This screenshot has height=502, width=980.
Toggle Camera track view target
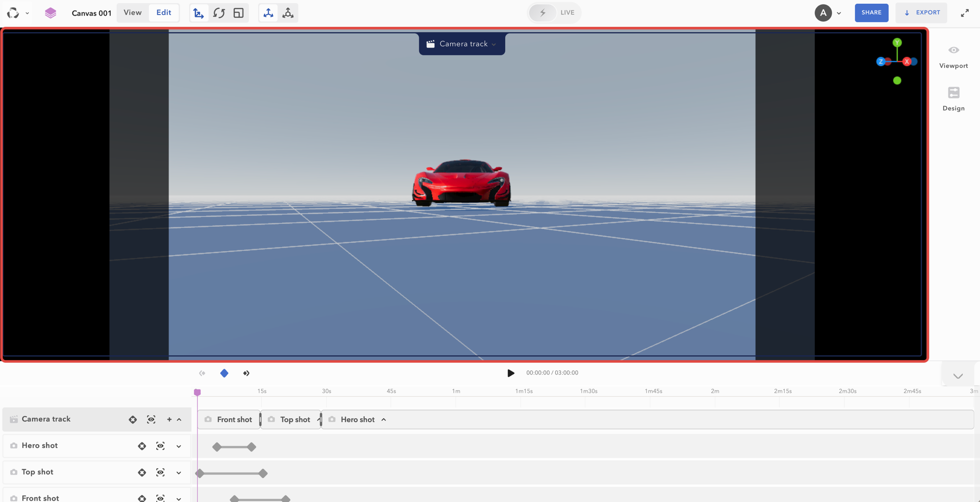pyautogui.click(x=151, y=419)
